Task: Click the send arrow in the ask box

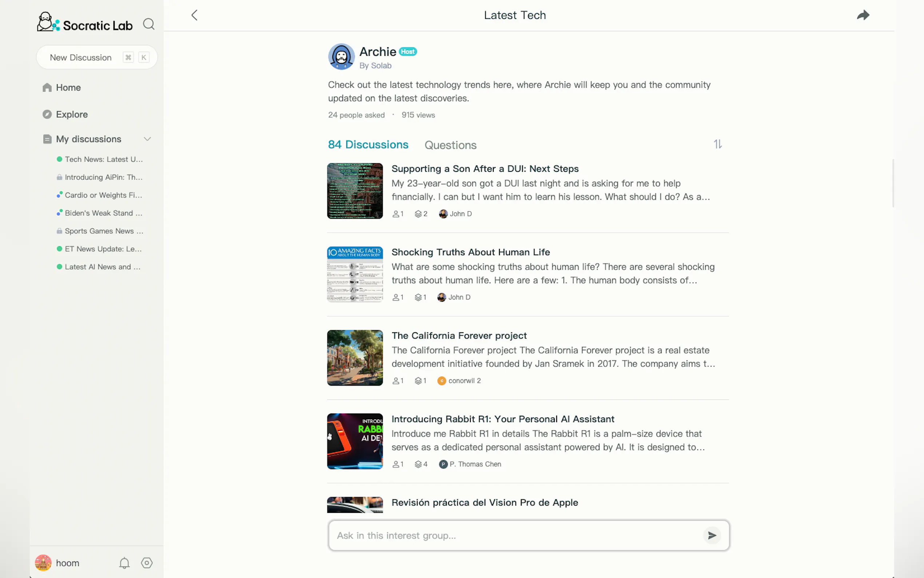Action: coord(712,535)
